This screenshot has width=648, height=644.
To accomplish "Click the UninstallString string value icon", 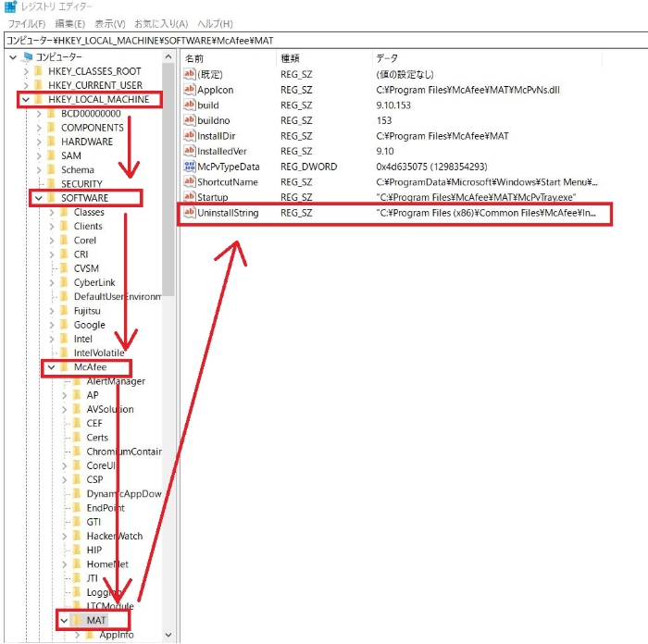I will click(x=190, y=213).
